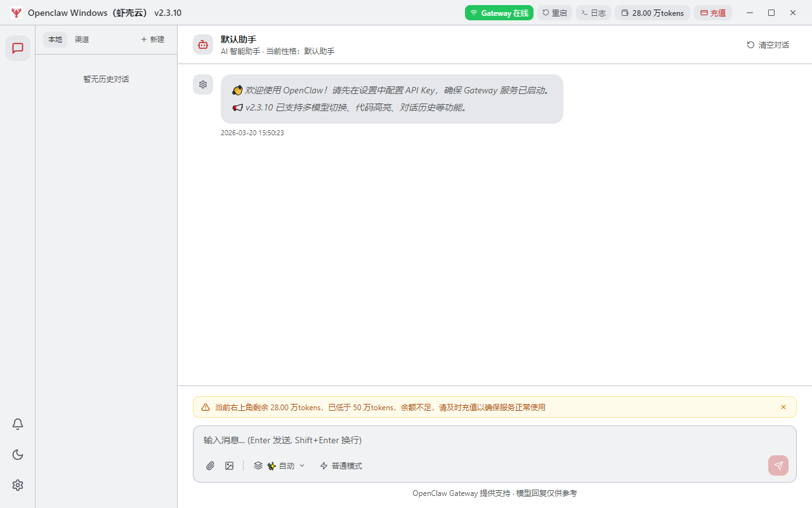This screenshot has width=812, height=508.
Task: Send message with the paper plane icon
Action: click(778, 465)
